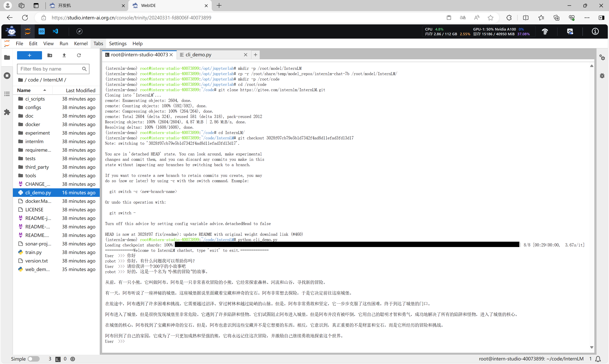This screenshot has height=364, width=609.
Task: Sort files by Last Modified column
Action: click(x=76, y=90)
